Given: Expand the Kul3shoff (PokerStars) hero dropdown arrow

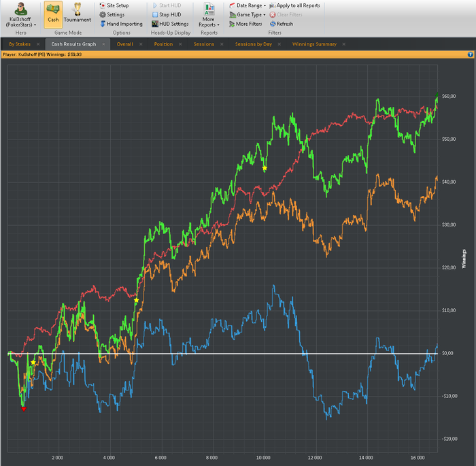Looking at the screenshot, I should [x=35, y=25].
